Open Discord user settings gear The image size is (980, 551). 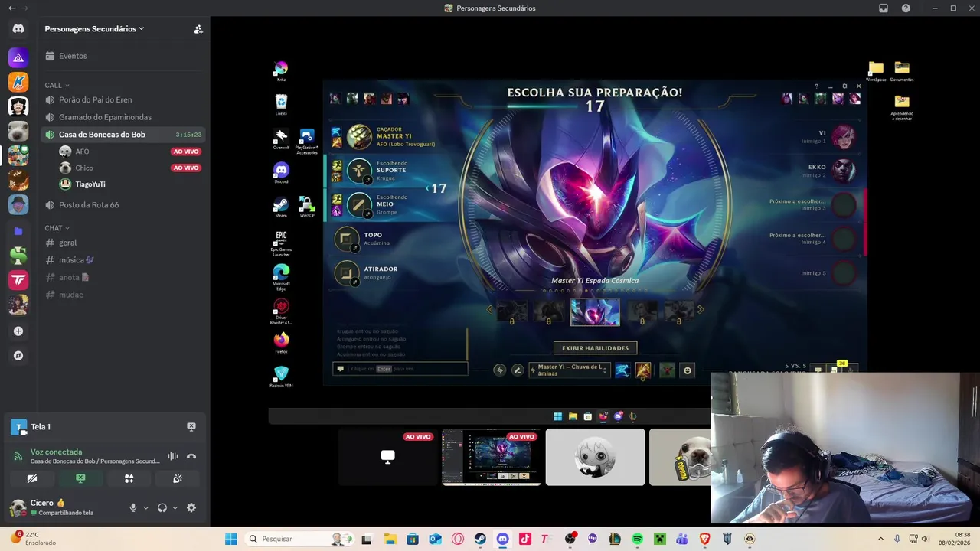coord(191,507)
